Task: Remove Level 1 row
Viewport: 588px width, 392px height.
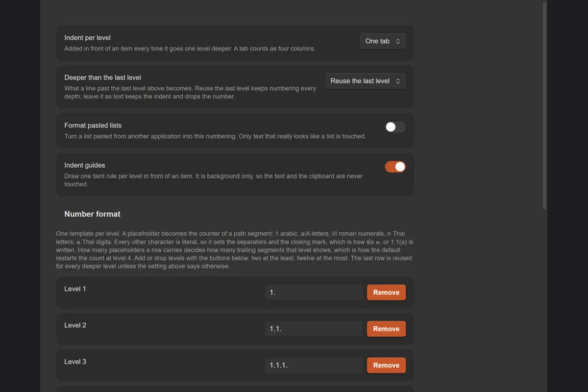Action: 386,293
